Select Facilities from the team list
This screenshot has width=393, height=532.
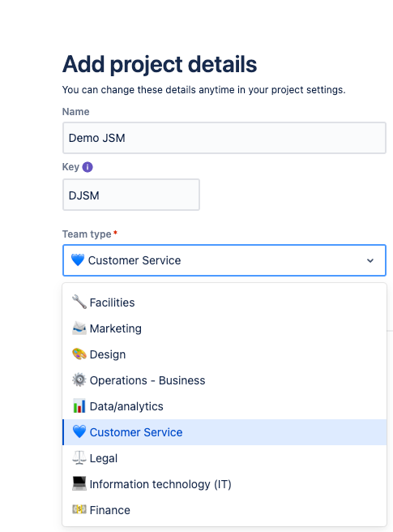[224, 302]
